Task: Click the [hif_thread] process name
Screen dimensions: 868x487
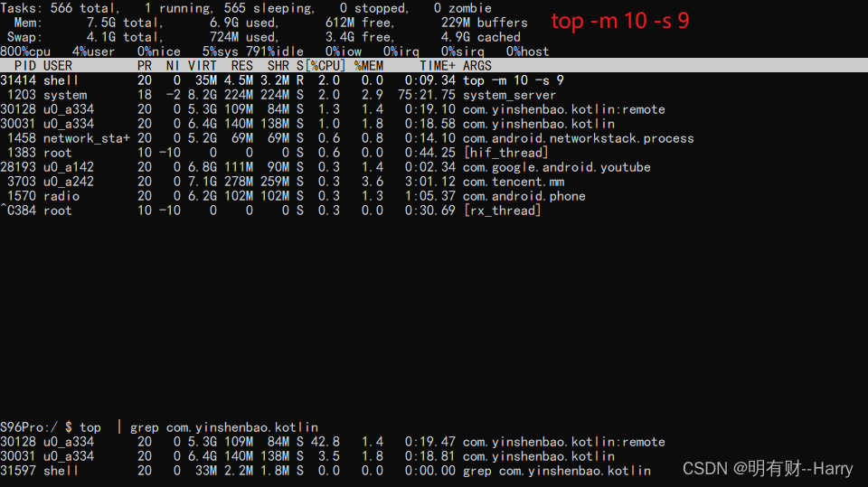Action: [x=505, y=153]
